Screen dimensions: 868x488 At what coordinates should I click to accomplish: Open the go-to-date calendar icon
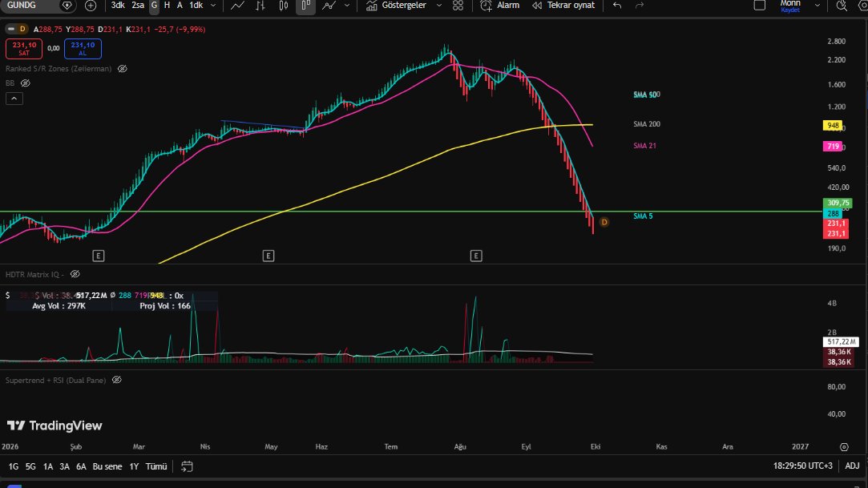(187, 466)
